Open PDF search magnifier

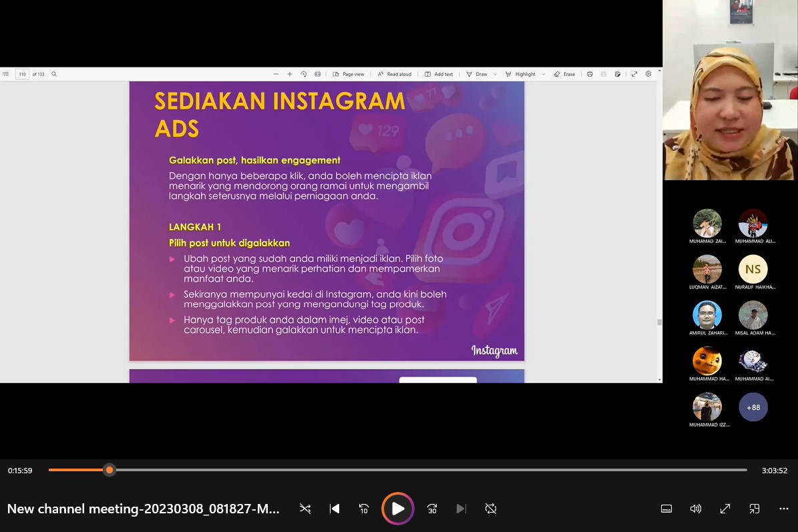point(54,74)
